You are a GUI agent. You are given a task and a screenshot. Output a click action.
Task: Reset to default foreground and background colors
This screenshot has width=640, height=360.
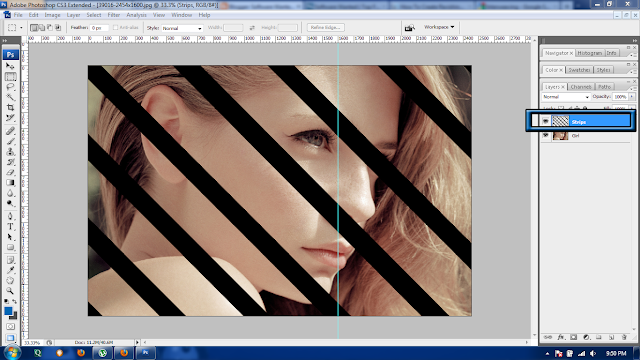coord(7,302)
